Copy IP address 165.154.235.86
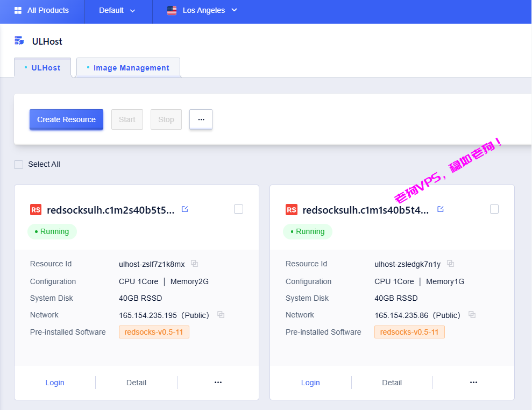Image resolution: width=532 pixels, height=410 pixels. pyautogui.click(x=472, y=315)
